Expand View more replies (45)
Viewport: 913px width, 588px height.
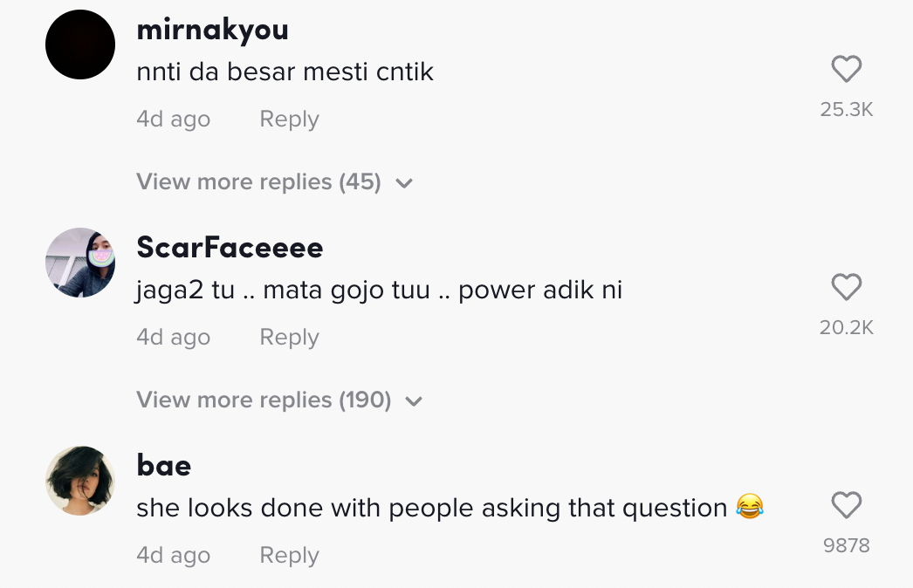click(x=258, y=182)
